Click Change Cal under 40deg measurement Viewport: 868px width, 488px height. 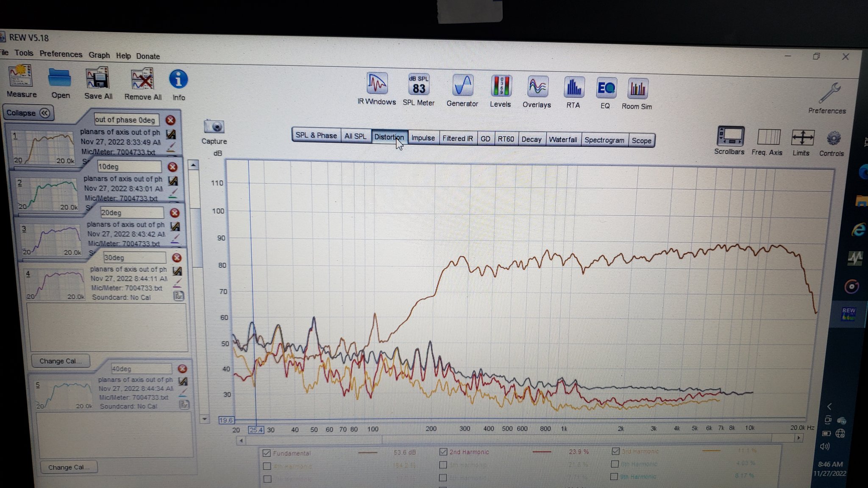click(x=69, y=467)
